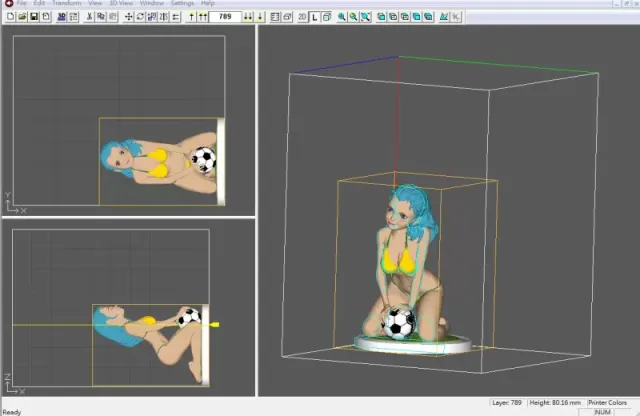Select the Rotate tool icon
Viewport: 640px width, 416px height.
click(x=140, y=17)
